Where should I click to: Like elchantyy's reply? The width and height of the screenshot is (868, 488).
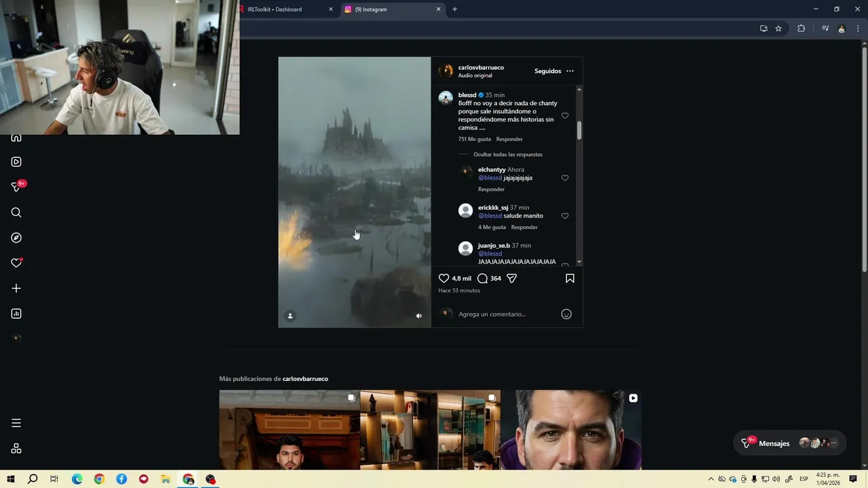pos(565,178)
